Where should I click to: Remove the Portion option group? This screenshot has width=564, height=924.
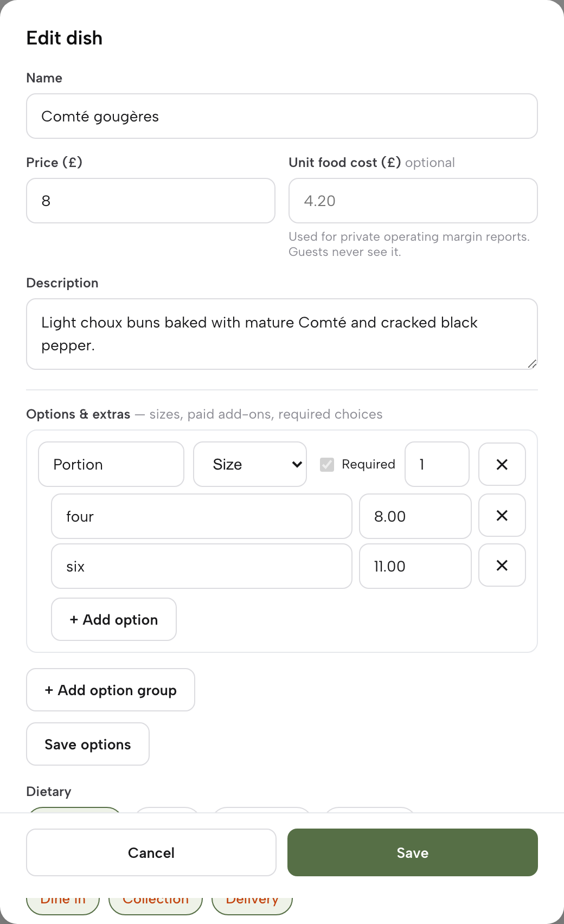pos(502,464)
